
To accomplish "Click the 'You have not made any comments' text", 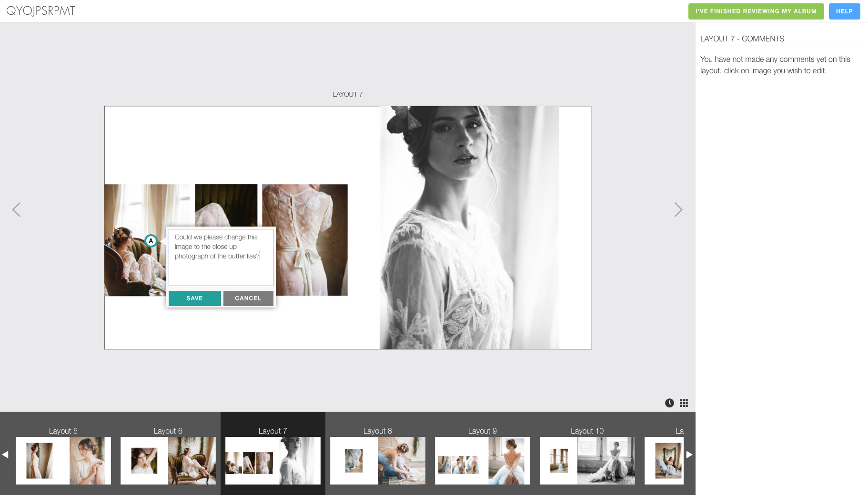I will (x=775, y=65).
